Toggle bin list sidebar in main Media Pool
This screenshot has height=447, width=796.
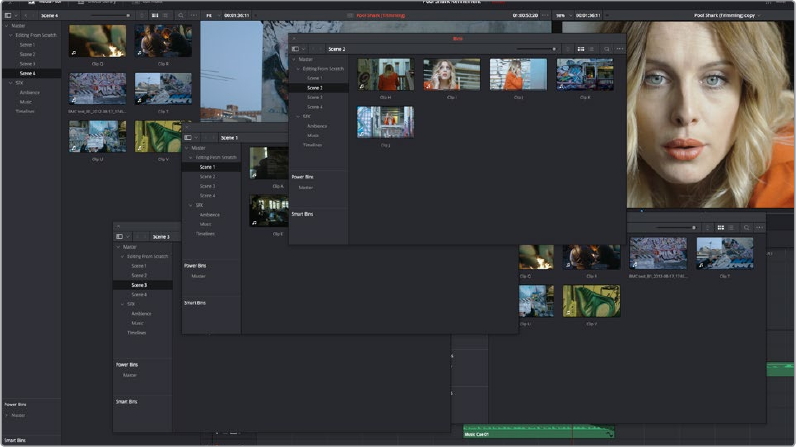coord(8,15)
